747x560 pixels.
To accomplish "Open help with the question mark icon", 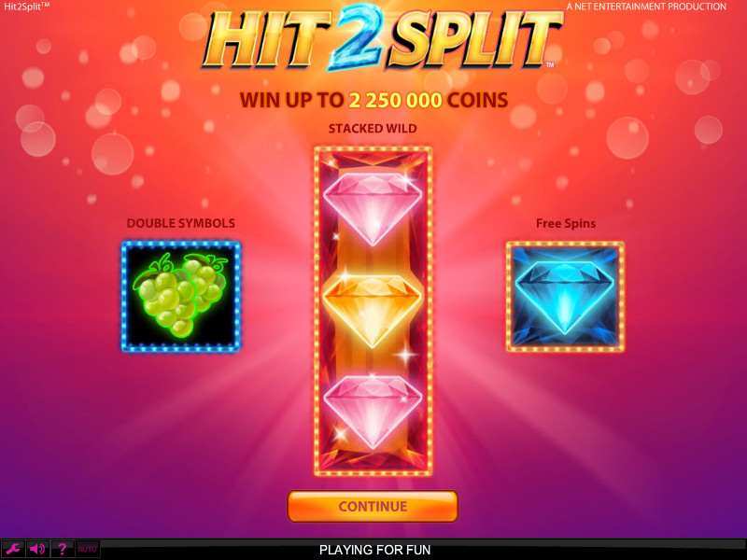I will [62, 549].
